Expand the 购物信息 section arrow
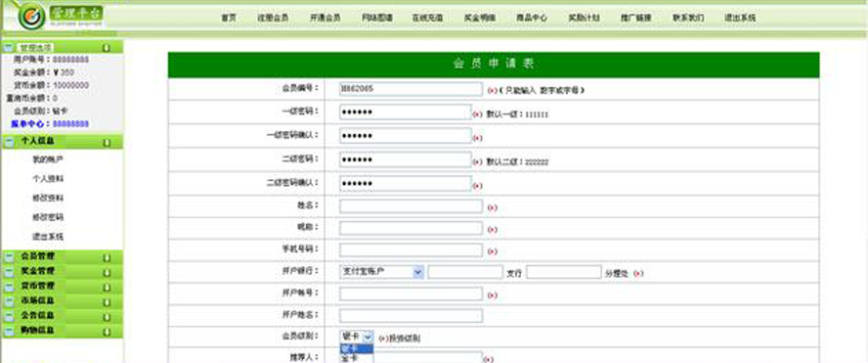 [107, 332]
